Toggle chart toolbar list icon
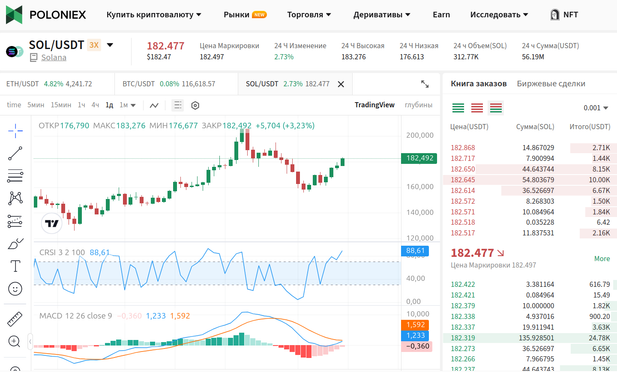Viewport: 617px width, 374px height. point(177,105)
